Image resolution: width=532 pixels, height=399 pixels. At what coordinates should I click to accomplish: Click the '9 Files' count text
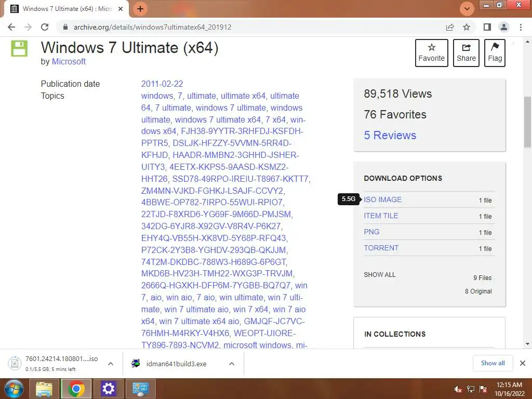click(x=482, y=278)
